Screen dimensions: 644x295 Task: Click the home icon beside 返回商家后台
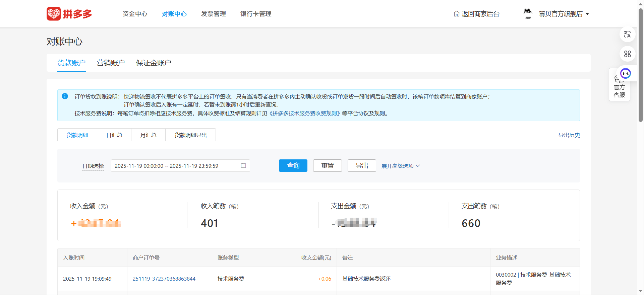[x=456, y=14]
